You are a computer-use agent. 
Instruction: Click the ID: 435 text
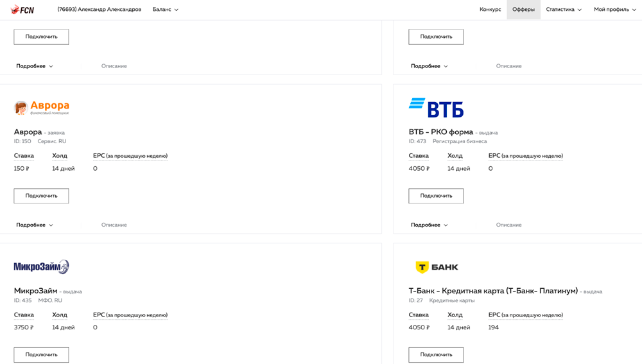(22, 300)
